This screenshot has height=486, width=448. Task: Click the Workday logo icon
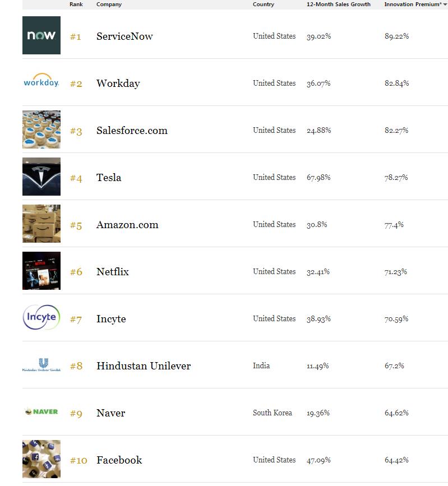(x=41, y=82)
